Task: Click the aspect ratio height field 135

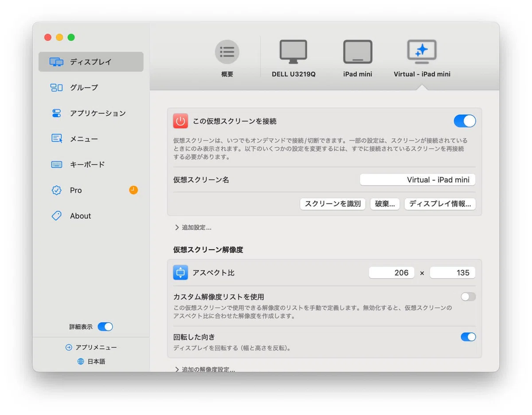Action: pyautogui.click(x=453, y=273)
